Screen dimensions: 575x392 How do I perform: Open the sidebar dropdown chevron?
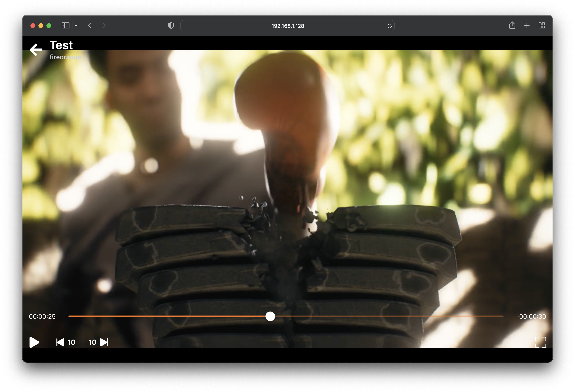point(76,25)
